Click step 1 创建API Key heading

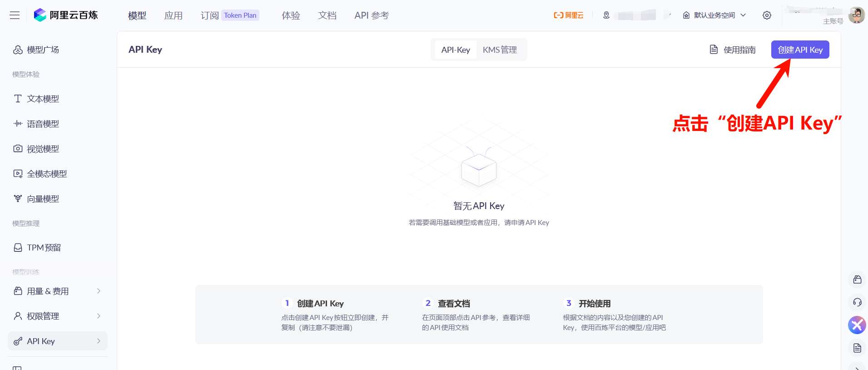320,304
